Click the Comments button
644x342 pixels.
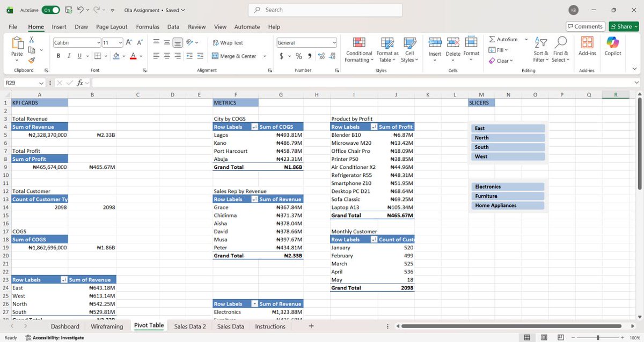coord(585,26)
